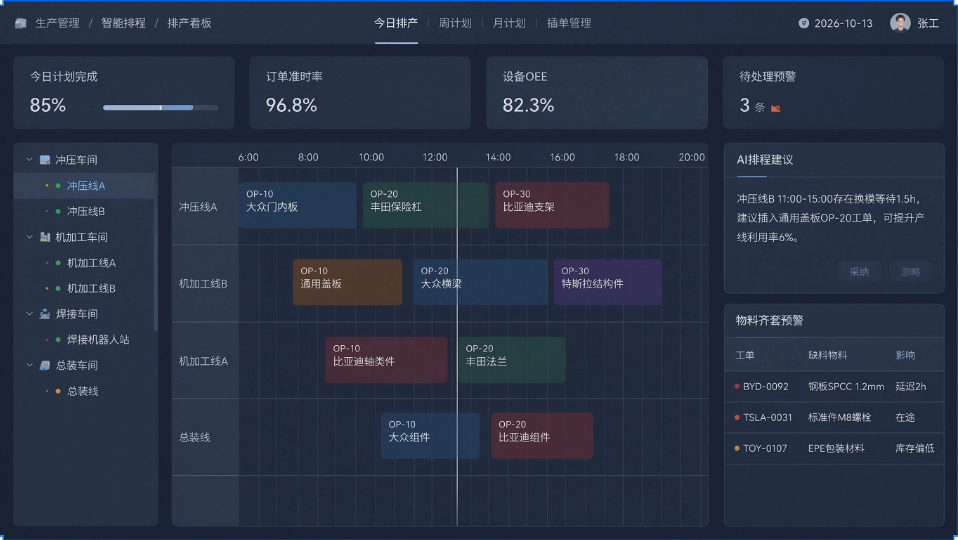
Task: Click the orange alert icon beside 3 条
Action: coord(775,108)
